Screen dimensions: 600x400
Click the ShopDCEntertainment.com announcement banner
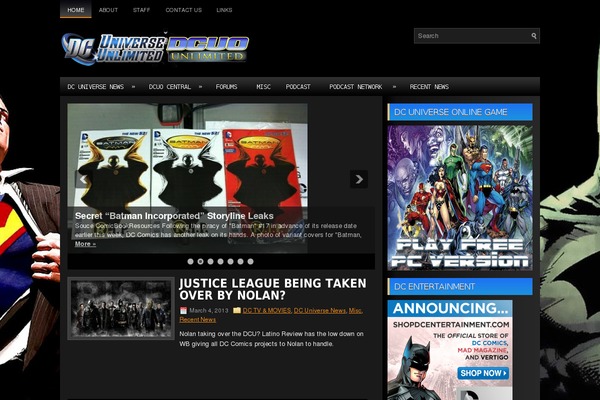pos(450,350)
